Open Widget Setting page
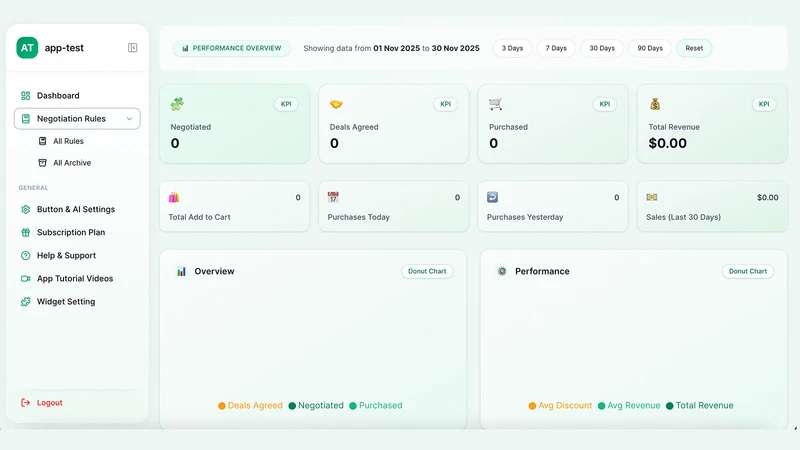 click(66, 302)
